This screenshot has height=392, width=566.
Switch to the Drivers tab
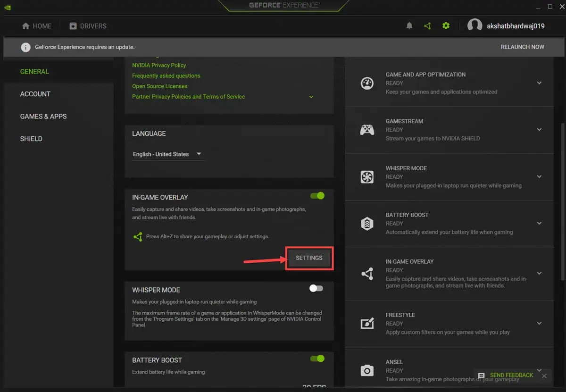pos(88,26)
